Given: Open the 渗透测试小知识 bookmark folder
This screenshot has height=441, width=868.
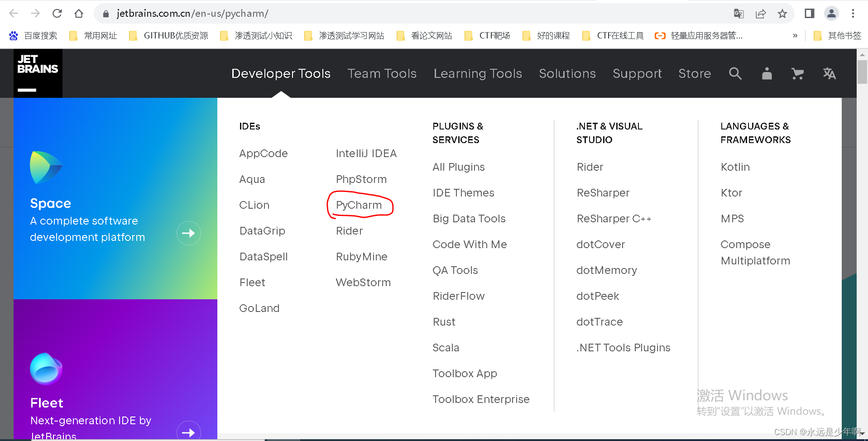Looking at the screenshot, I should coord(256,36).
